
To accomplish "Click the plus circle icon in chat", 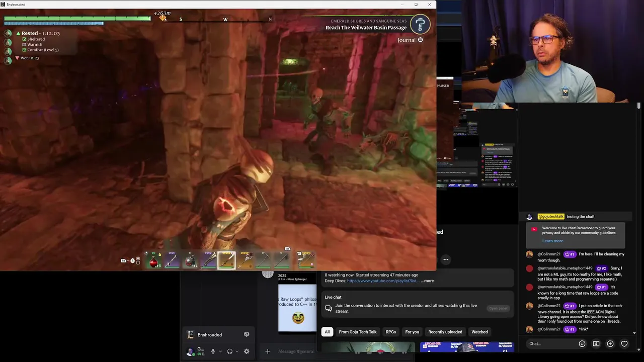I will pyautogui.click(x=610, y=344).
